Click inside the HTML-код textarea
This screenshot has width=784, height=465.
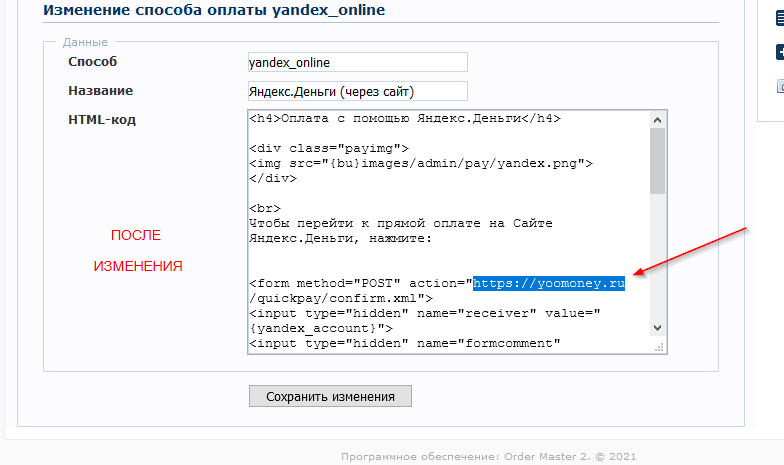click(x=457, y=232)
